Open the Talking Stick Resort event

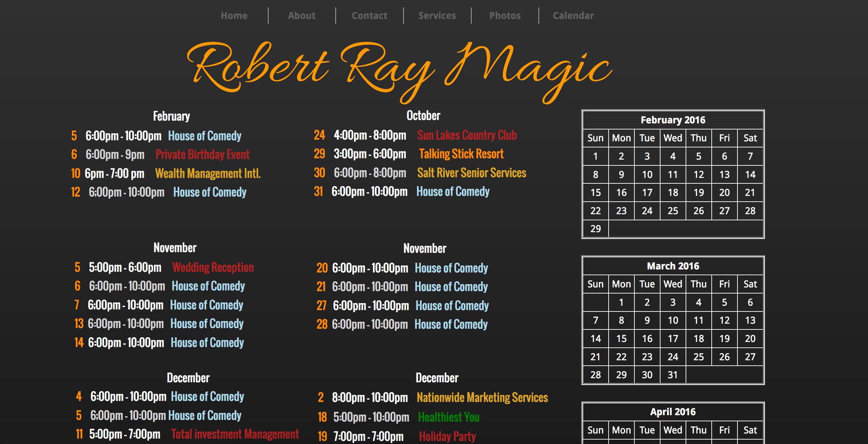click(461, 154)
